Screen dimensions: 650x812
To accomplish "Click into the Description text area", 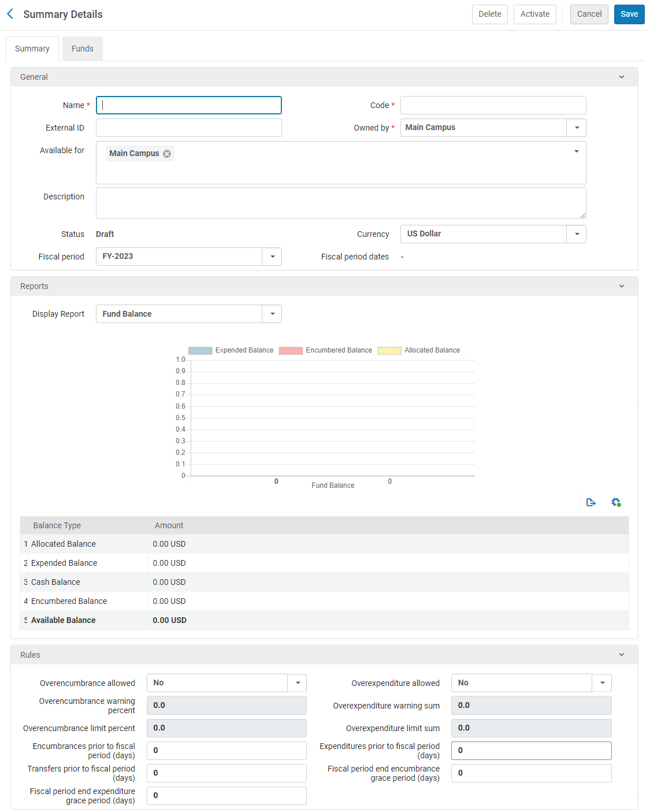I will point(341,203).
